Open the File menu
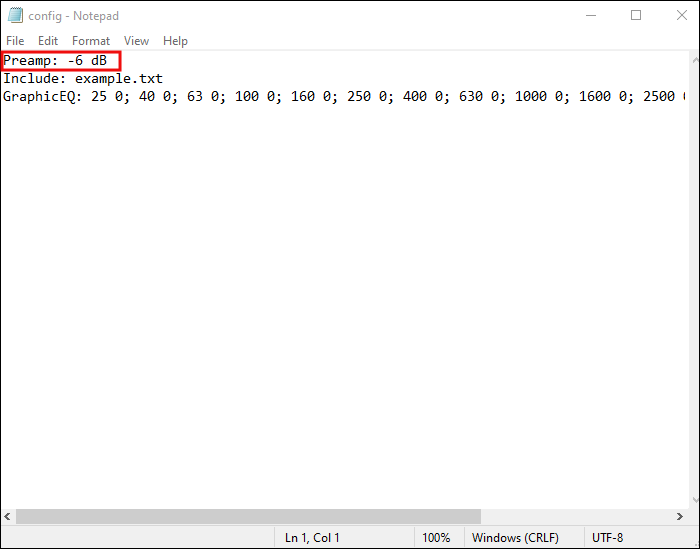 pyautogui.click(x=15, y=41)
